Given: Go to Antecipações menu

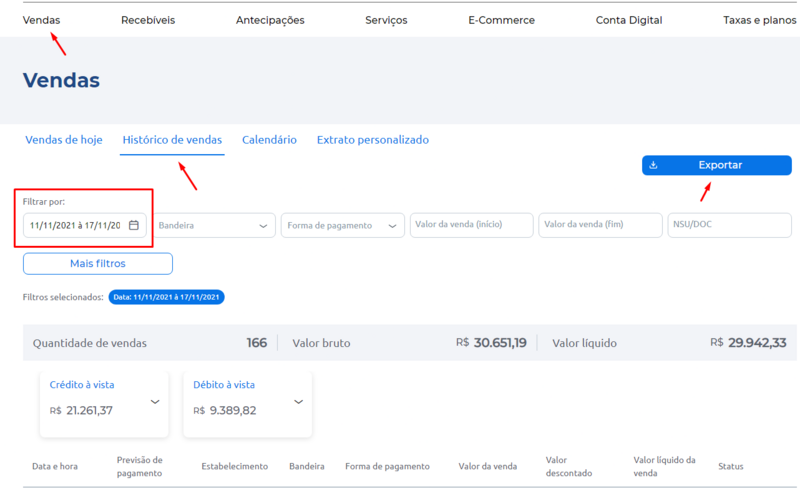Looking at the screenshot, I should [270, 20].
